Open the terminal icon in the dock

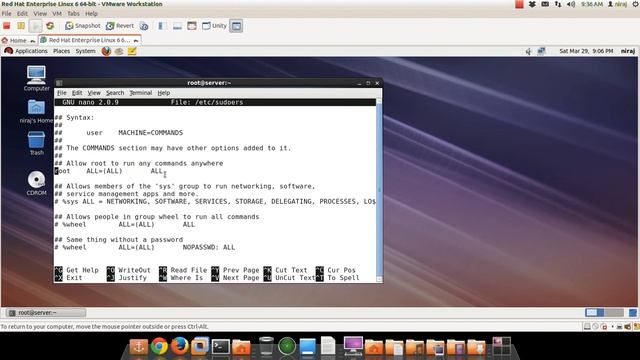pos(220,347)
